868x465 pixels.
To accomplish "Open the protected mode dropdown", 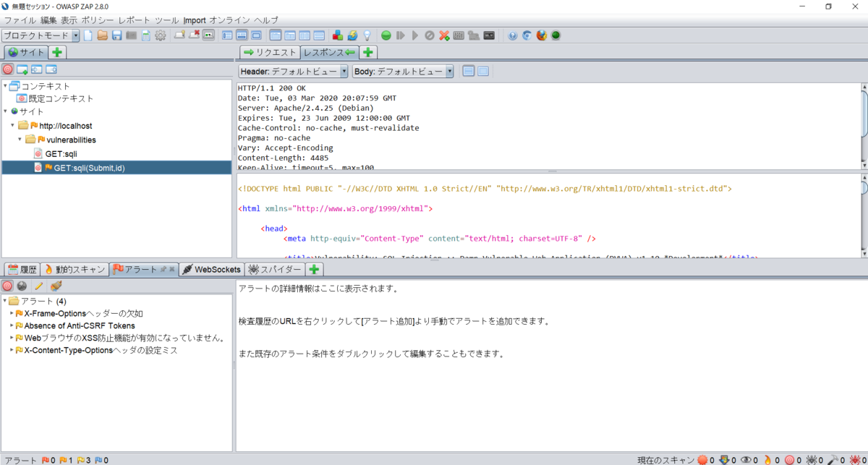I will [x=76, y=35].
